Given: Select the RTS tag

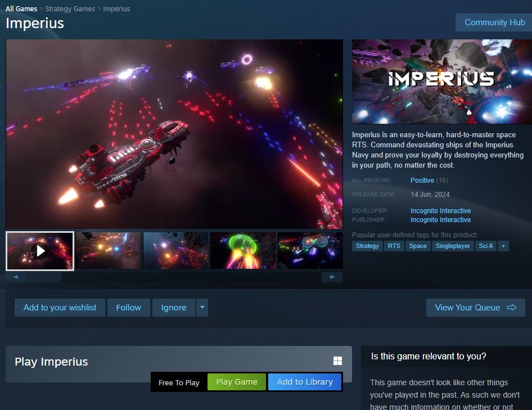Looking at the screenshot, I should (x=394, y=246).
